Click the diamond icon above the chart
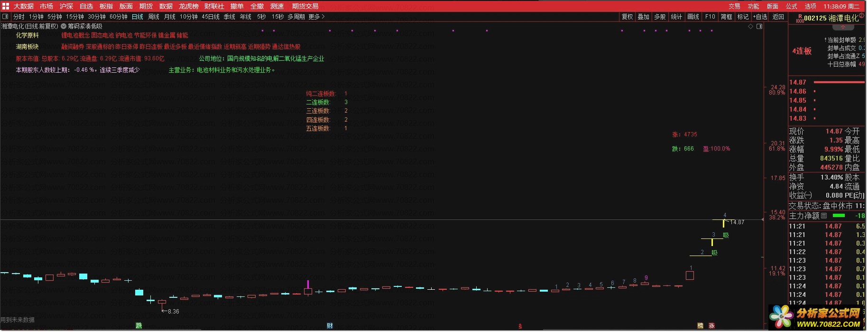 pos(751,26)
